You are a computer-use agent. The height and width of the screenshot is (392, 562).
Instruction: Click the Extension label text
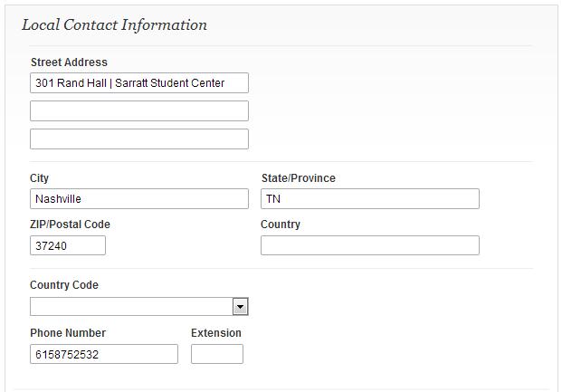[216, 333]
